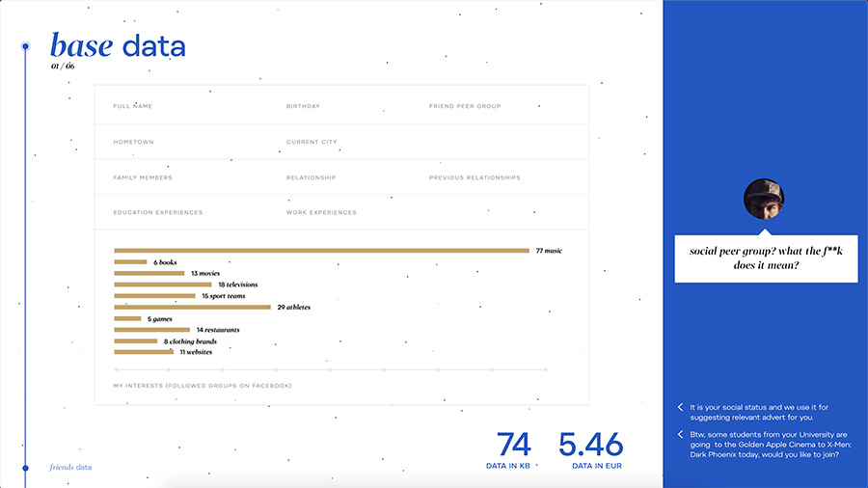Image resolution: width=868 pixels, height=488 pixels.
Task: Click the base data page title
Action: pyautogui.click(x=118, y=46)
